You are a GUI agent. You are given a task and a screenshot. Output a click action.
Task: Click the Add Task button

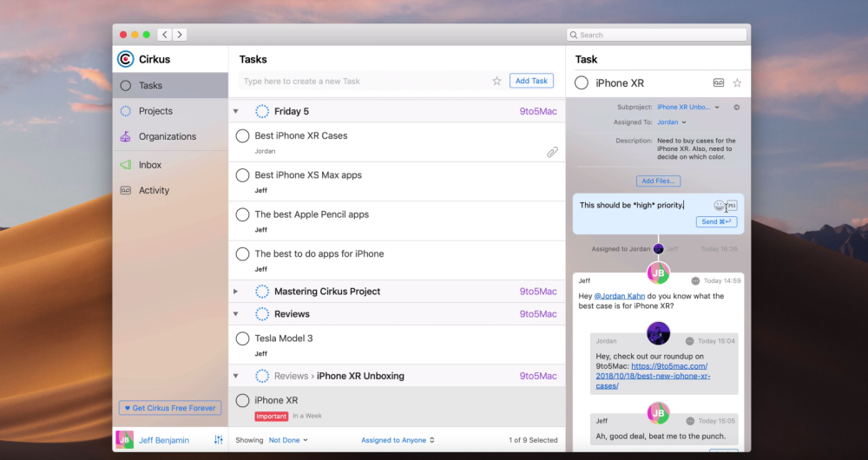pos(531,81)
